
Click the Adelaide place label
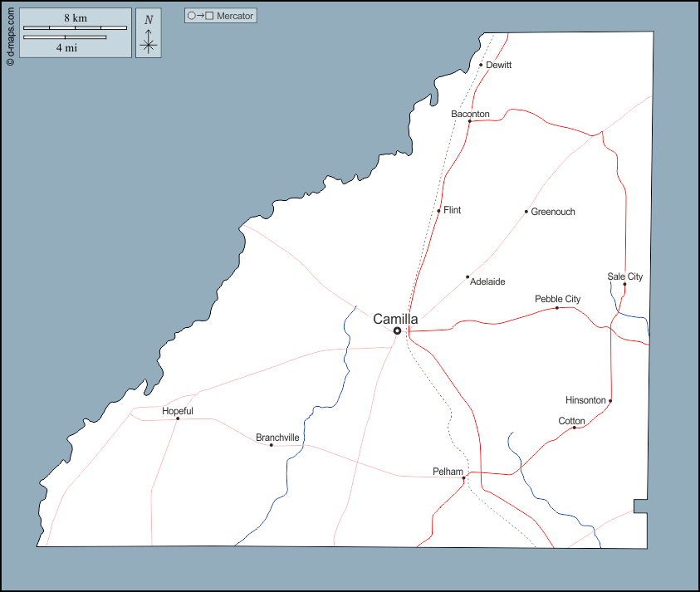487,281
